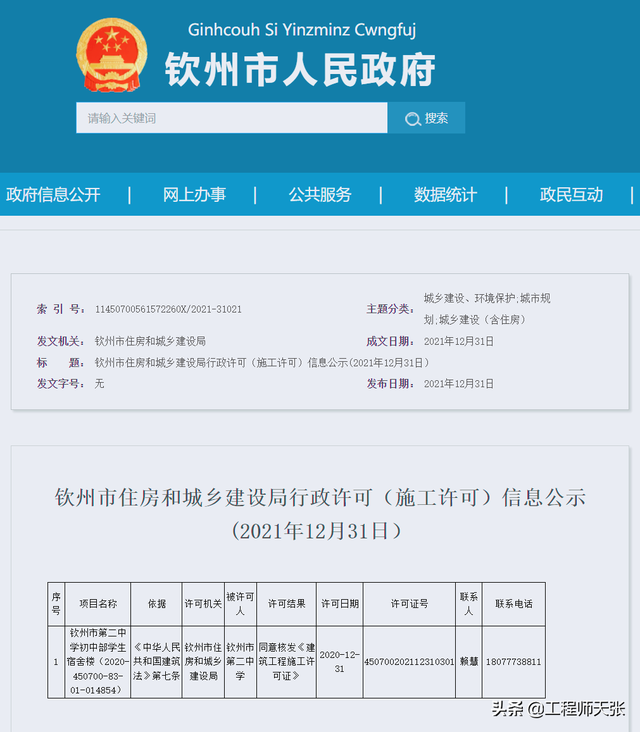Click the 联系电话 column header
Image resolution: width=640 pixels, height=732 pixels.
(x=514, y=604)
